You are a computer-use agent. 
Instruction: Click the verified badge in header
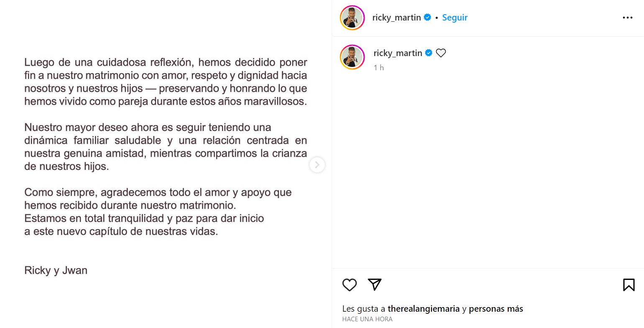[x=427, y=18]
